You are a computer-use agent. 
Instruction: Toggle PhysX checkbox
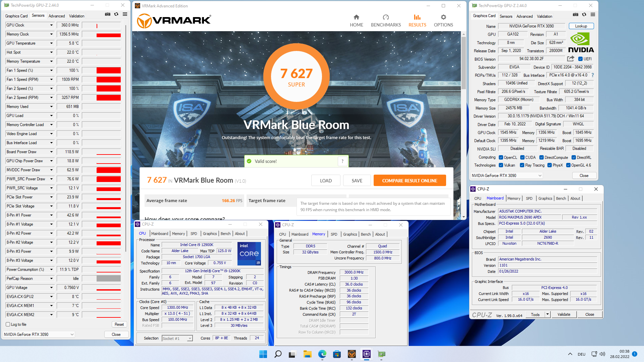(549, 165)
